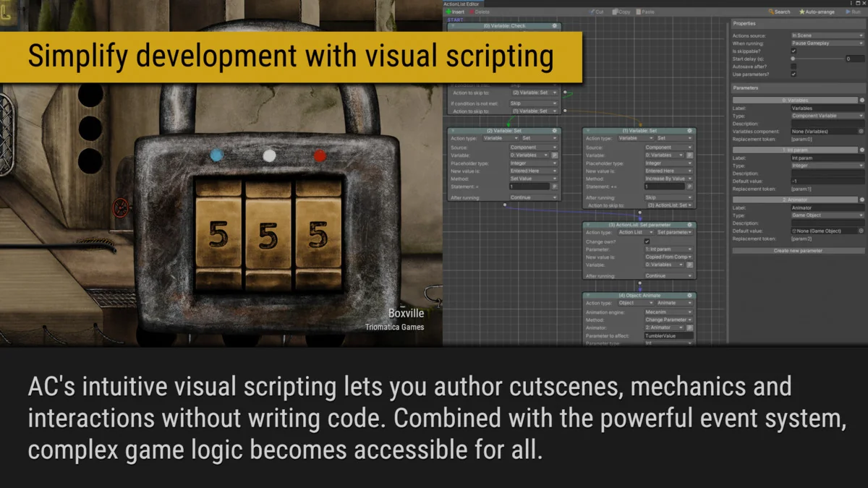868x488 pixels.
Task: Click Copy in the editor toolbar
Action: click(x=621, y=12)
